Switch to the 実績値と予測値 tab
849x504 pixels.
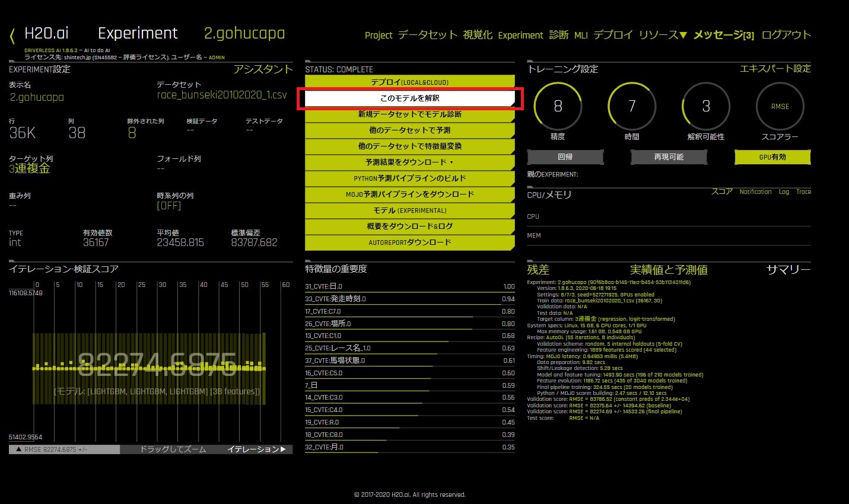point(669,270)
